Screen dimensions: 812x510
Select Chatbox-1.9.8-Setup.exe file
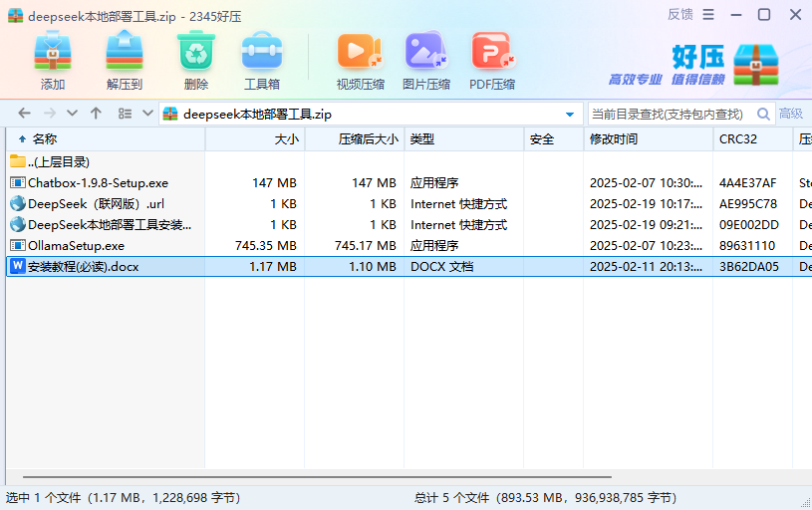tap(409, 182)
